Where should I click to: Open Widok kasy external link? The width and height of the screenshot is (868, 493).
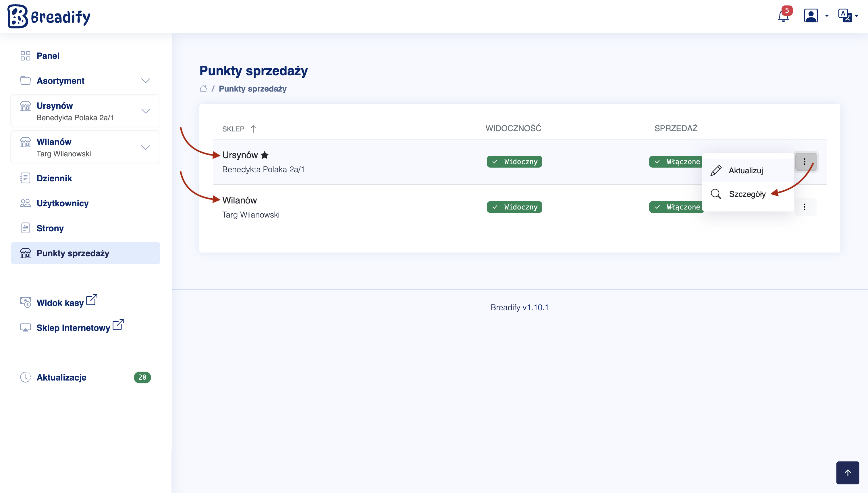(60, 302)
